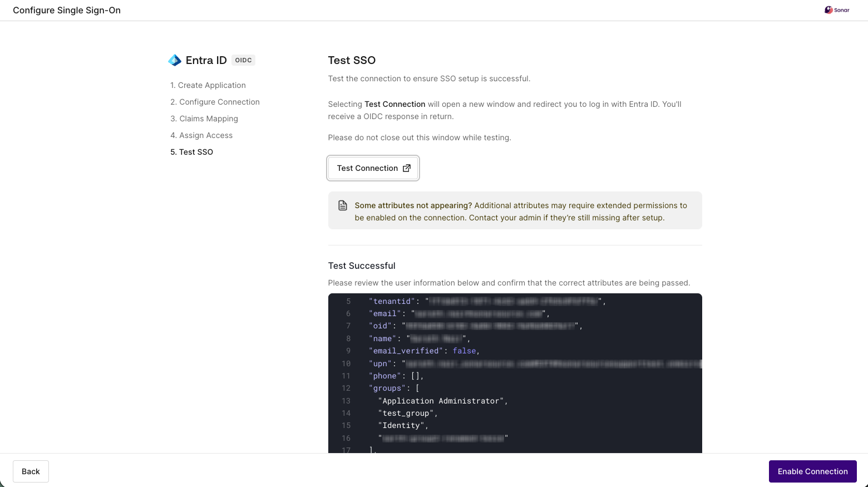Navigate to step 4 Assign Access
The height and width of the screenshot is (487, 868).
tap(201, 135)
